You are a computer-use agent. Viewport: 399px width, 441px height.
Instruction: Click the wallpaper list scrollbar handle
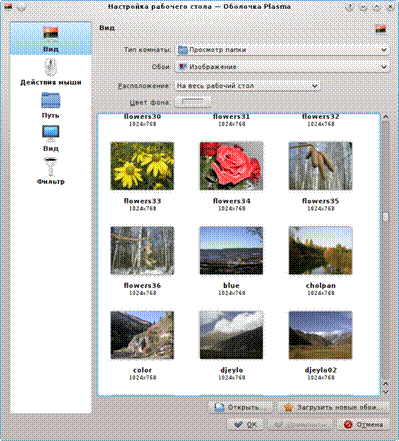(386, 217)
